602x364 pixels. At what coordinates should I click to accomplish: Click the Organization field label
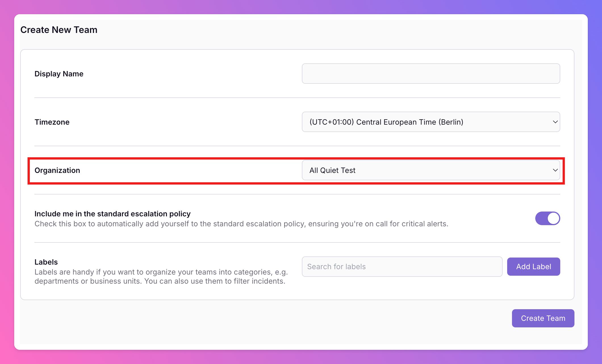pyautogui.click(x=57, y=170)
